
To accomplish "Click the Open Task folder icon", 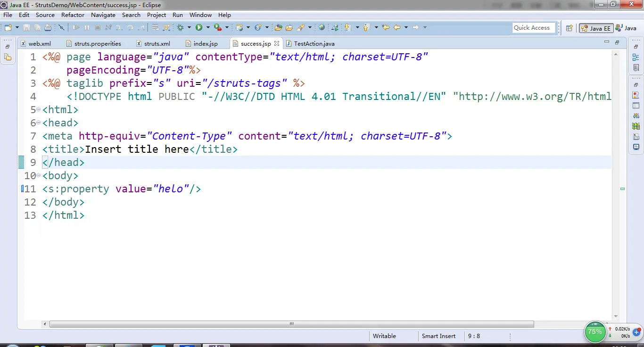I will click(x=289, y=27).
